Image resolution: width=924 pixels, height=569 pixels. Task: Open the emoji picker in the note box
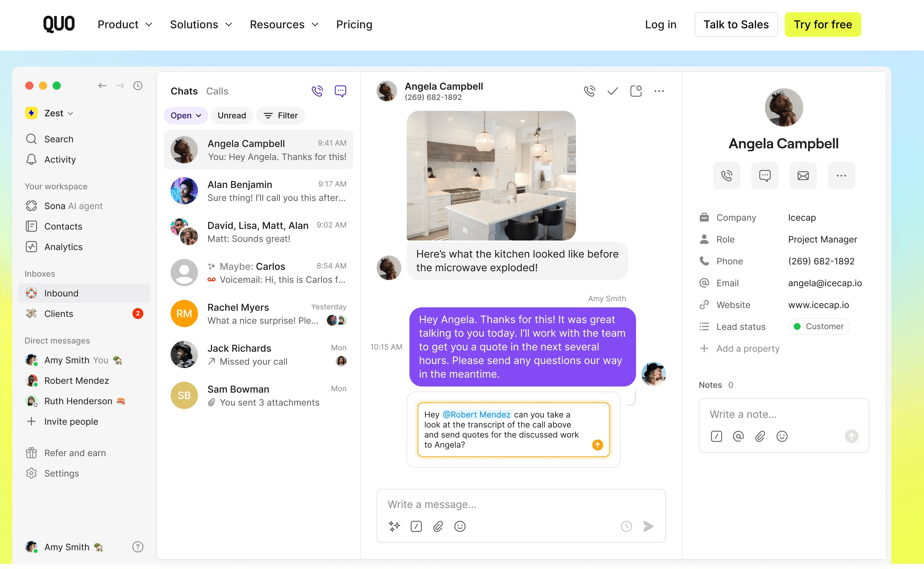(782, 436)
